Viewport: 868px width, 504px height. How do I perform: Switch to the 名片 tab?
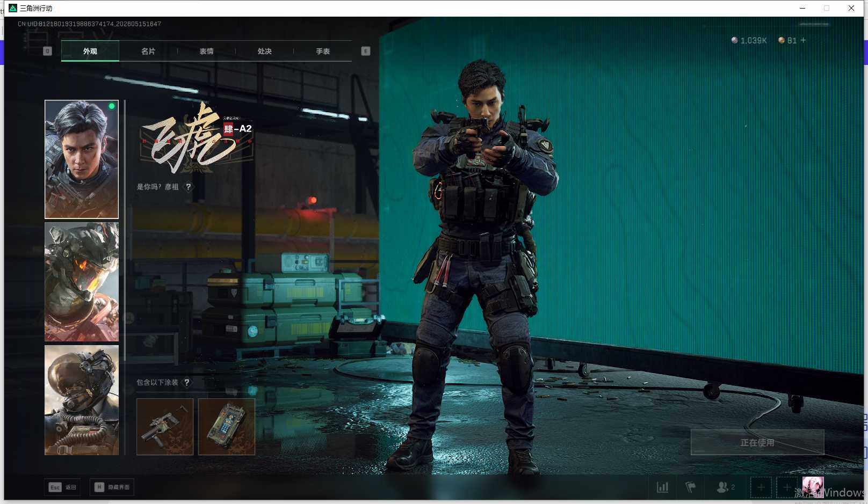coord(148,52)
